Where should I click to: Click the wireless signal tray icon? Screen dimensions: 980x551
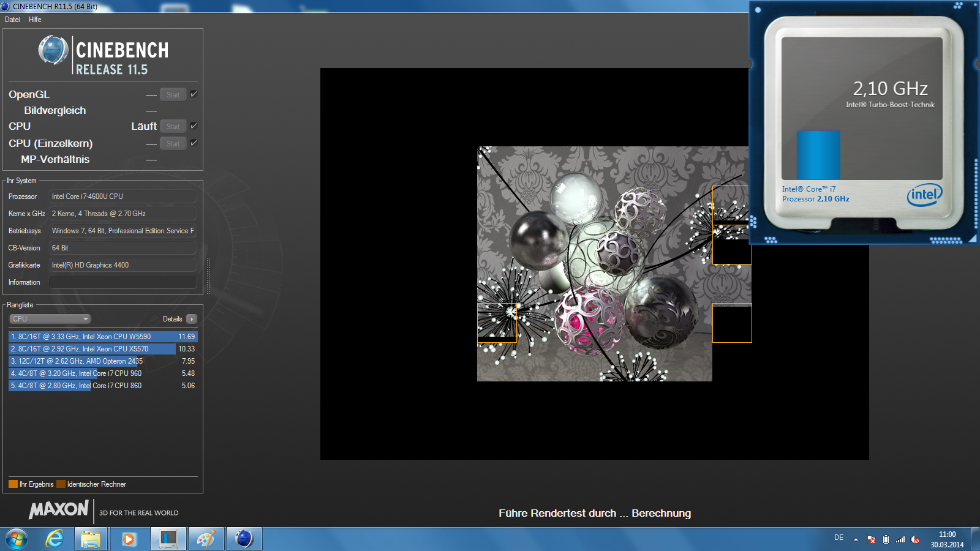(x=900, y=539)
